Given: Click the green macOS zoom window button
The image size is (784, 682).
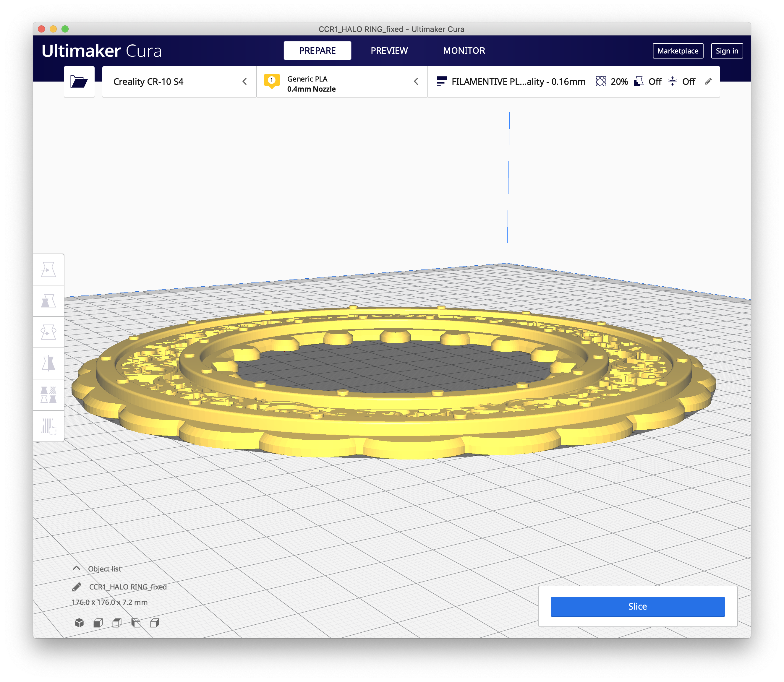Looking at the screenshot, I should pyautogui.click(x=65, y=29).
